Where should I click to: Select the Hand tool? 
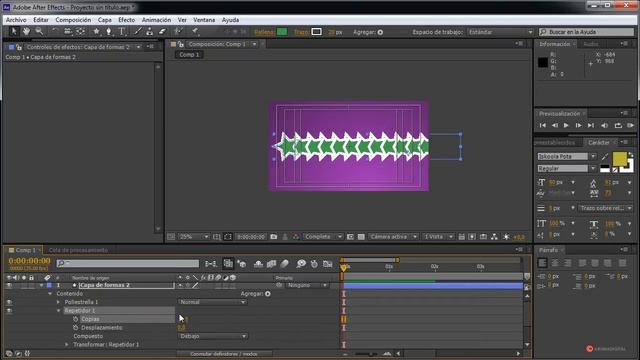26,31
